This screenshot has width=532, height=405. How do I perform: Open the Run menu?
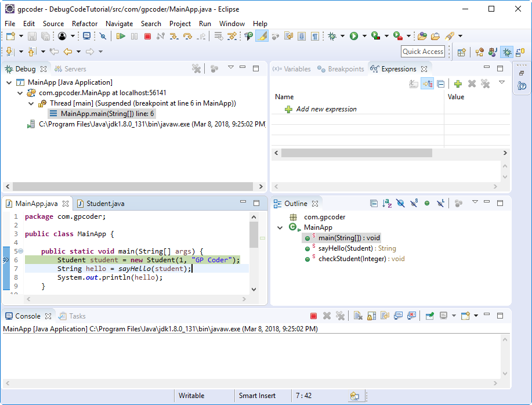(x=205, y=24)
